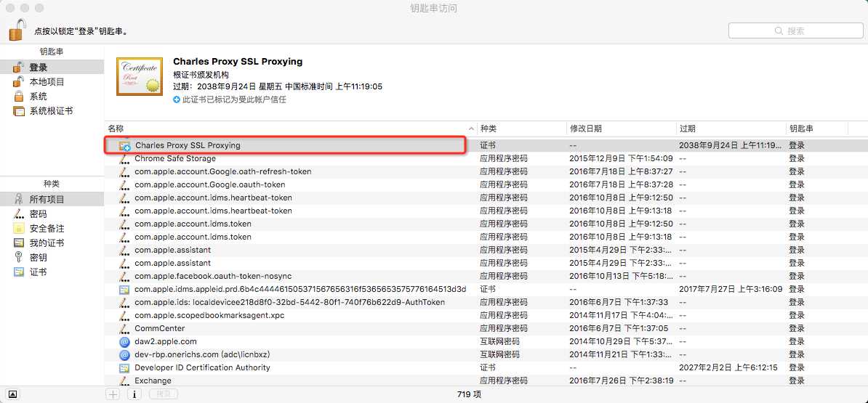Click the 719 项 item count
868x403 pixels.
click(x=469, y=394)
